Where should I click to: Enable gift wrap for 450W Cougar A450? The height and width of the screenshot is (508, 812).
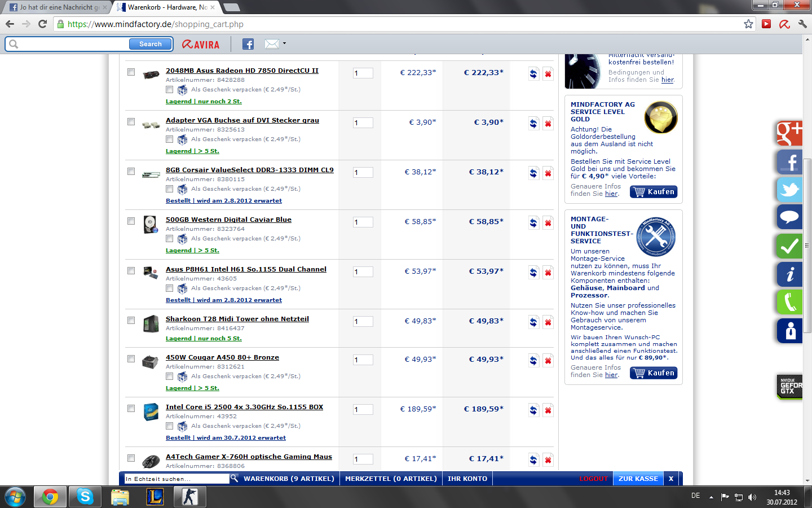[169, 376]
